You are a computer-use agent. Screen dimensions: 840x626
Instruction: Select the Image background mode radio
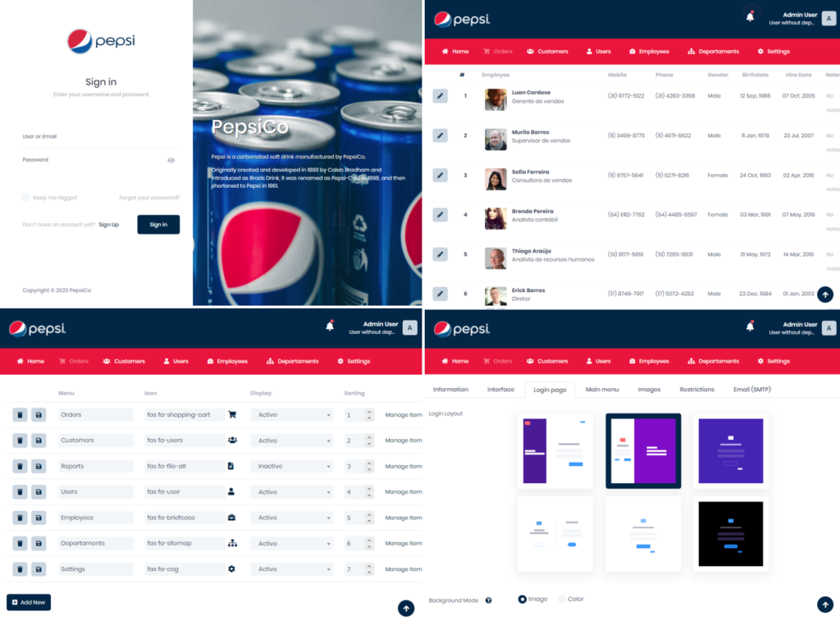click(522, 599)
